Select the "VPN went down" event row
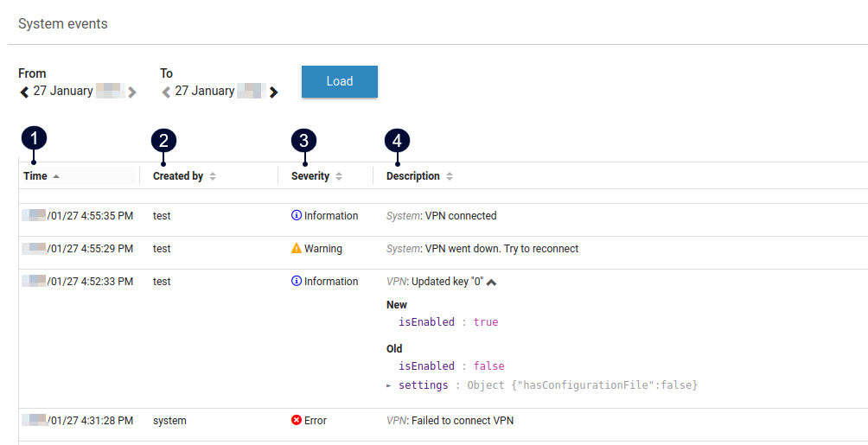 pos(501,249)
